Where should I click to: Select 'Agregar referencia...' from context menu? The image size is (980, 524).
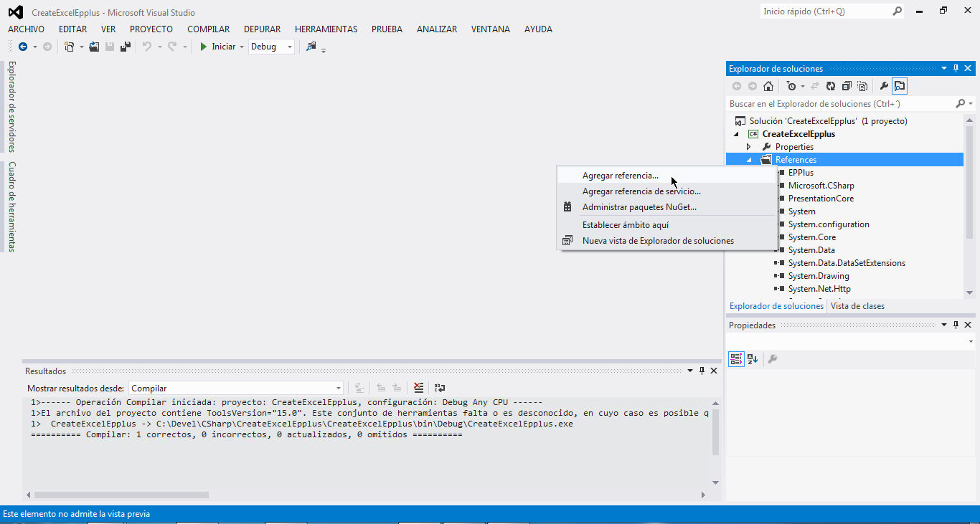pyautogui.click(x=620, y=176)
